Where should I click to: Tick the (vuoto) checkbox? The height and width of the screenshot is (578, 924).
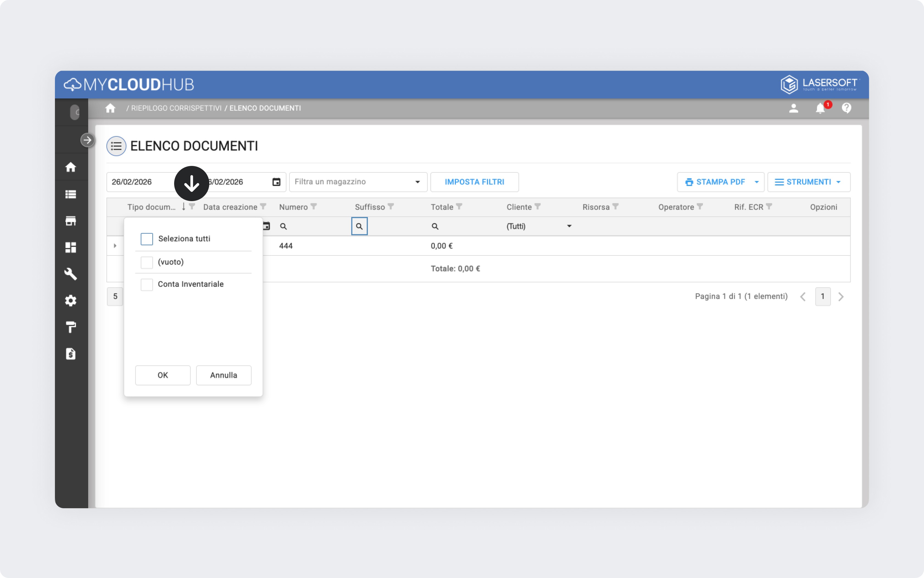[x=147, y=262]
